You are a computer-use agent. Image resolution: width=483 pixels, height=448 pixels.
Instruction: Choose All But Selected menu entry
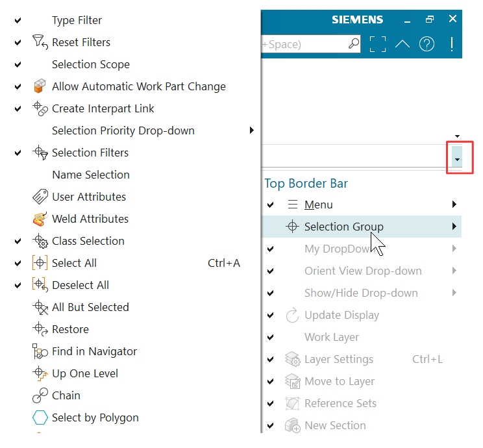pos(90,307)
